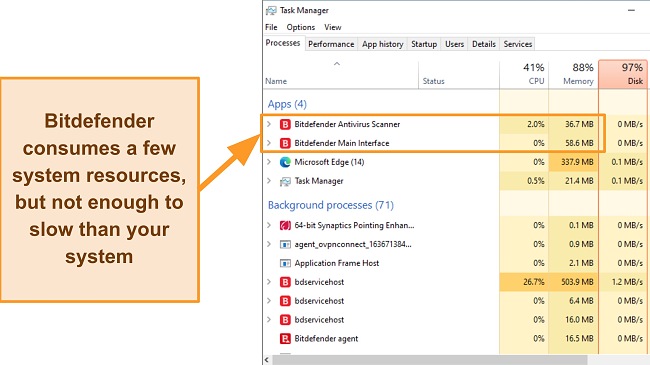
Task: Click the Task Manager process row icon
Action: tap(285, 181)
